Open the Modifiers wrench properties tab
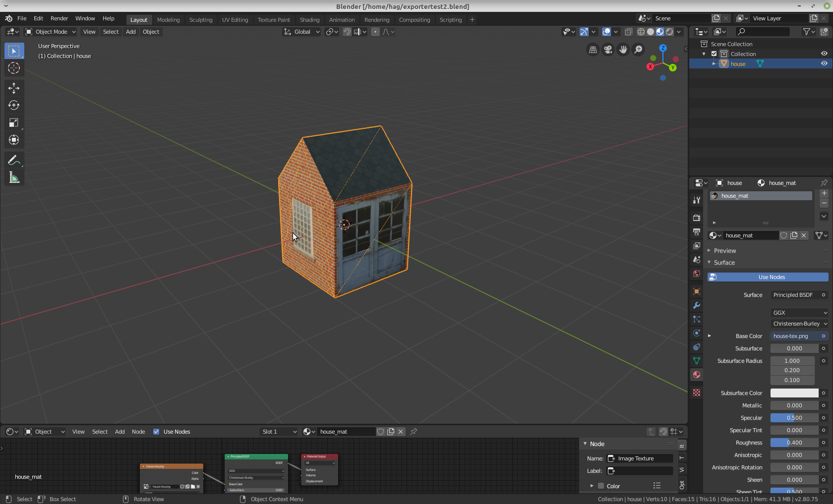This screenshot has height=504, width=833. pos(697,305)
